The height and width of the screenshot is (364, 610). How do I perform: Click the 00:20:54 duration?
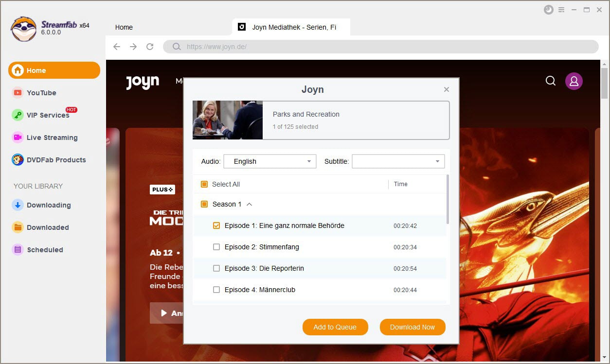[405, 269]
